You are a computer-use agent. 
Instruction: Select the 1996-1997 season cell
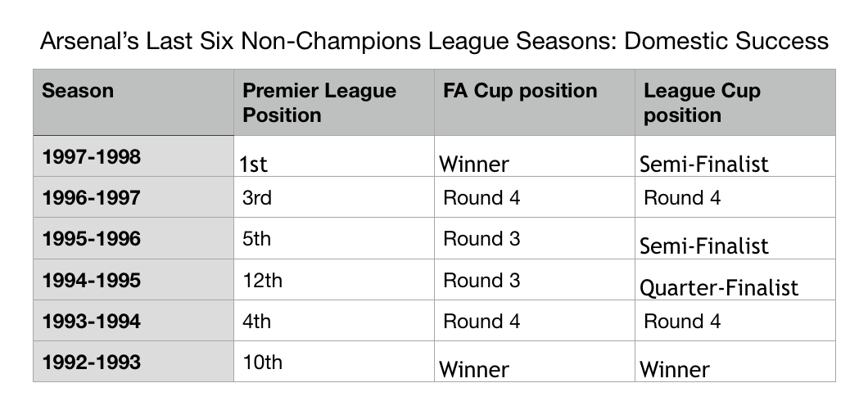[133, 197]
